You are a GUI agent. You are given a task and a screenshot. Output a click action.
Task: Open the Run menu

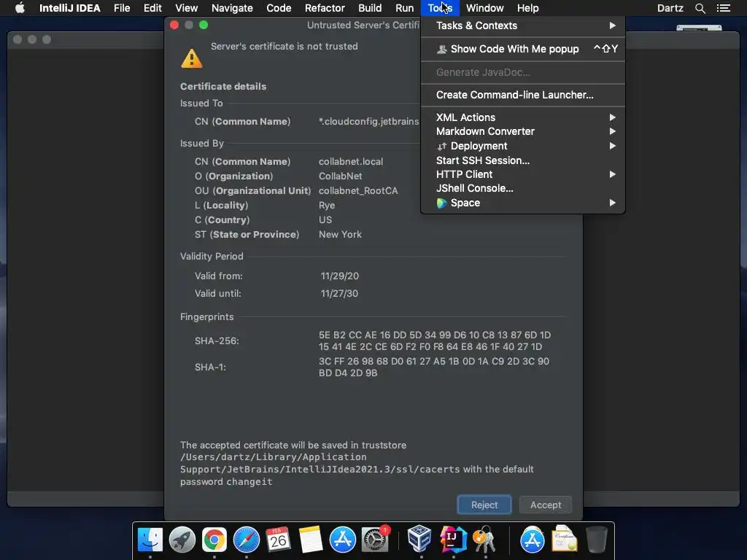(404, 8)
